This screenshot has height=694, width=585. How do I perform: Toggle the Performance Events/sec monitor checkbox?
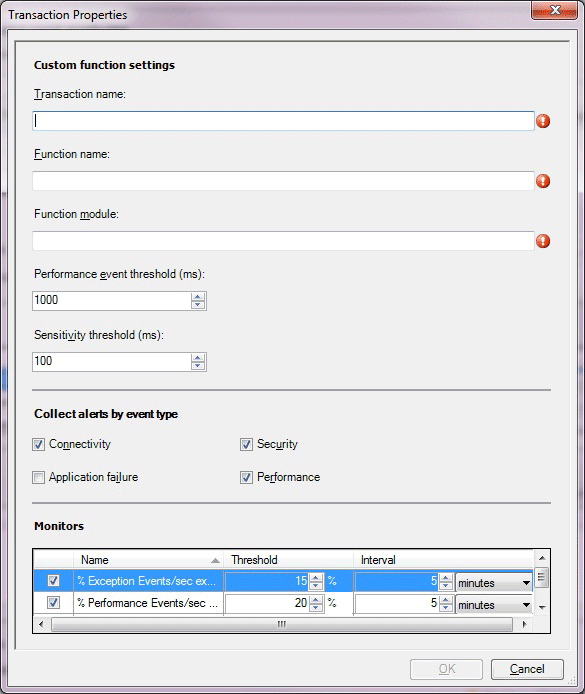(54, 602)
